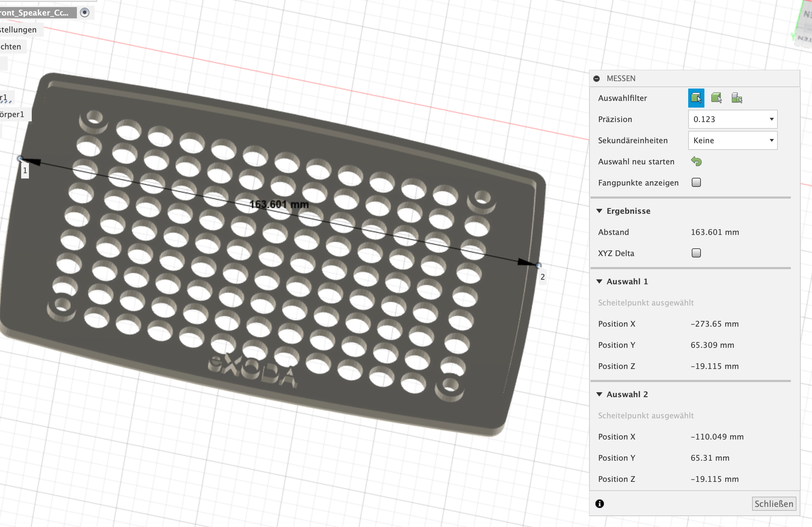
Task: Collapse the Ergebnisse section
Action: click(x=599, y=211)
